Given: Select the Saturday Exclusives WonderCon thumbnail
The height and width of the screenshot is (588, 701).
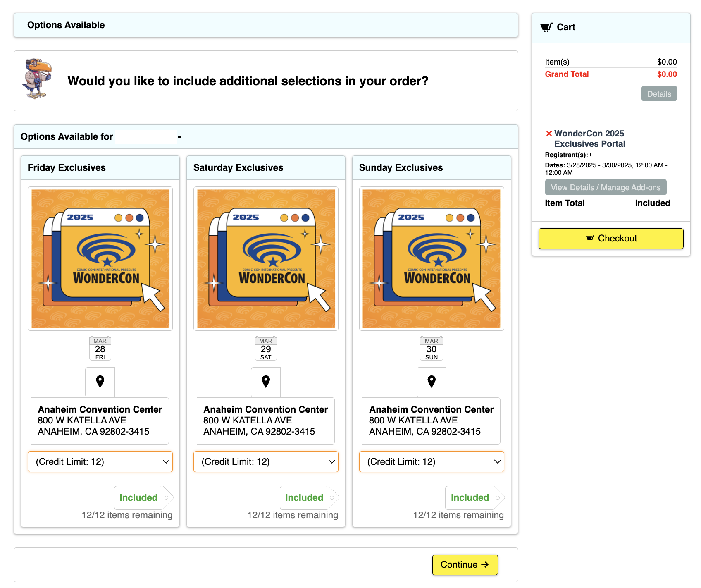Looking at the screenshot, I should (x=266, y=259).
